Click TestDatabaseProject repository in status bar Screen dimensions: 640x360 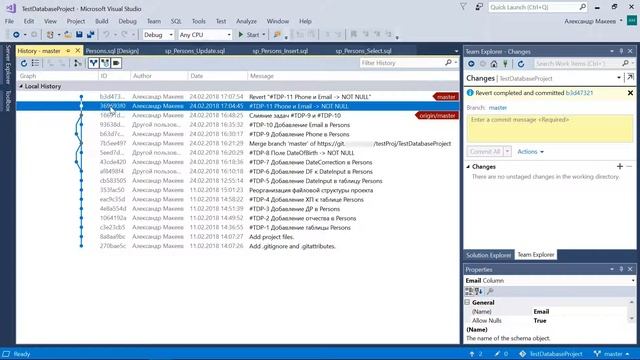[x=551, y=354]
